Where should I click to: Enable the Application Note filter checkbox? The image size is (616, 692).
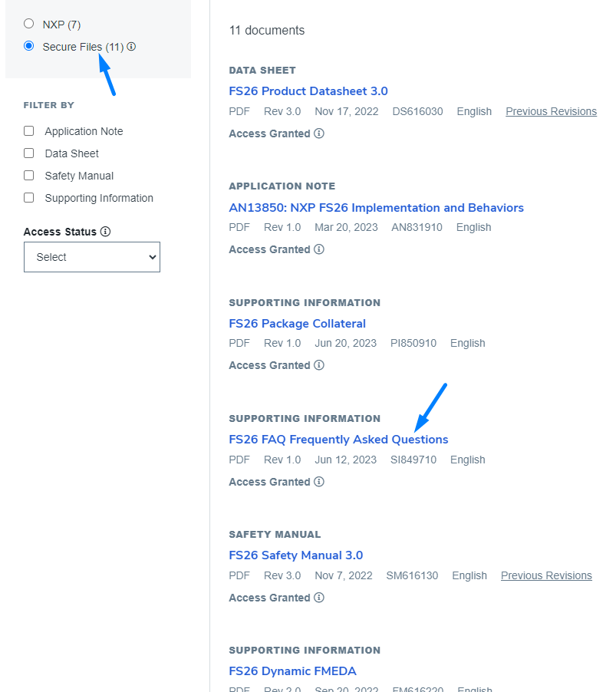[x=29, y=131]
